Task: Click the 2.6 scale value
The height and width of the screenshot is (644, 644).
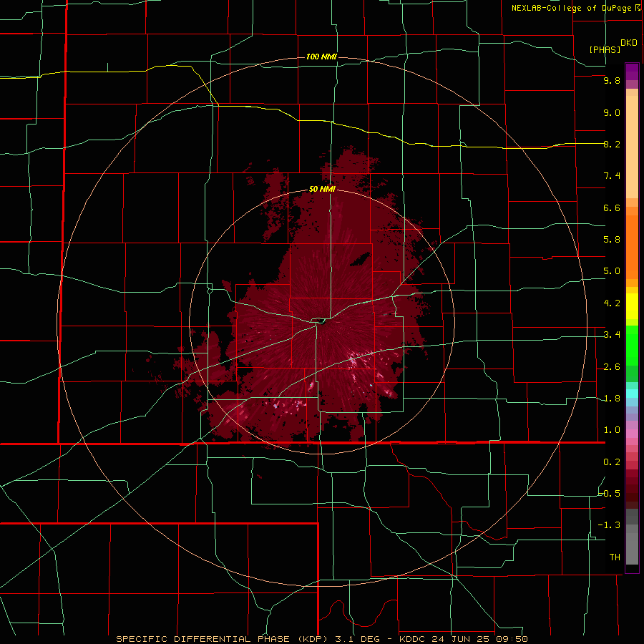Action: [x=612, y=366]
